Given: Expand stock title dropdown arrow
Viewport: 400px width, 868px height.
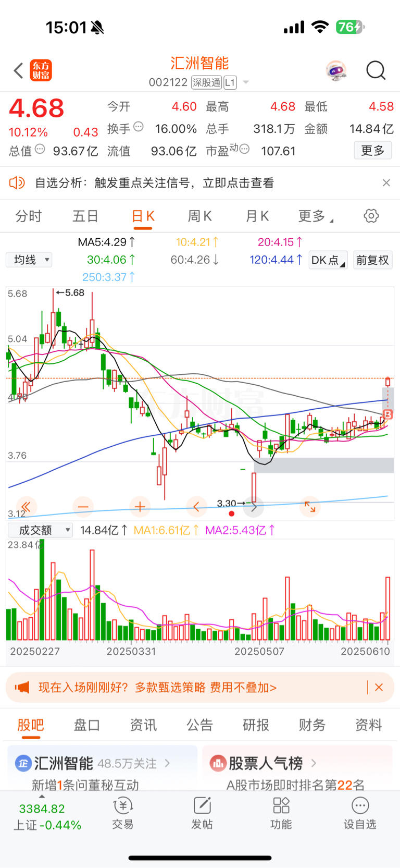Looking at the screenshot, I should click(x=246, y=82).
